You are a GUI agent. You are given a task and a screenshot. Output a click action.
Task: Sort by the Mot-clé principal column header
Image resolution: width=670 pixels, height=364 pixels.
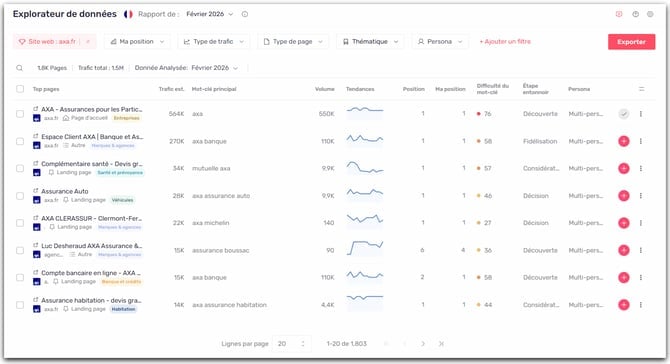214,89
